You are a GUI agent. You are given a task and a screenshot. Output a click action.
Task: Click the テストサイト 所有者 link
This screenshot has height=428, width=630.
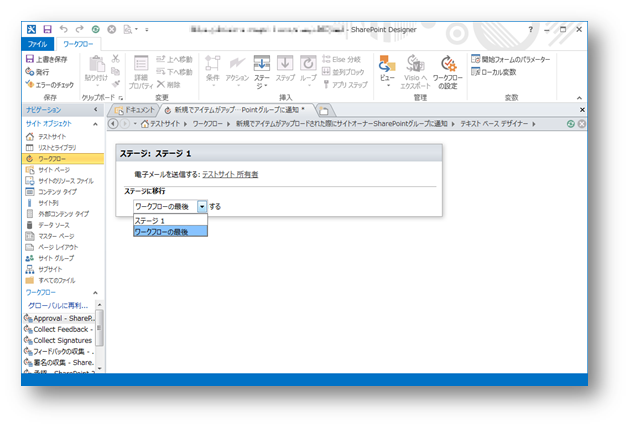(230, 174)
